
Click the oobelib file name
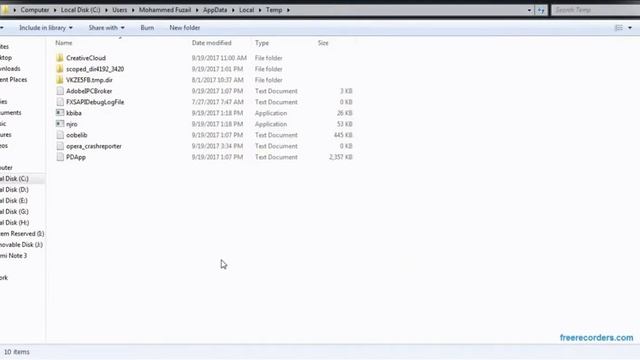click(77, 135)
